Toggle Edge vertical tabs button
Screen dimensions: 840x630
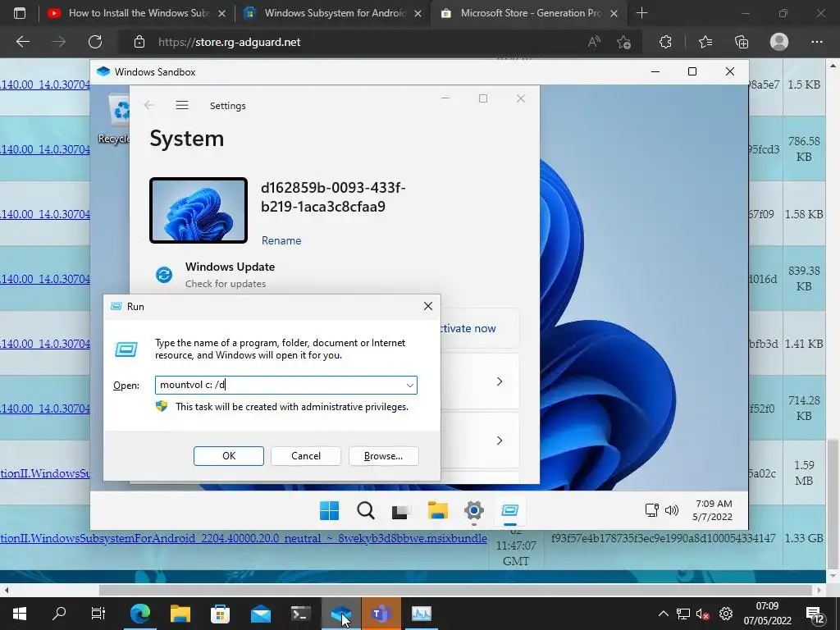(20, 13)
